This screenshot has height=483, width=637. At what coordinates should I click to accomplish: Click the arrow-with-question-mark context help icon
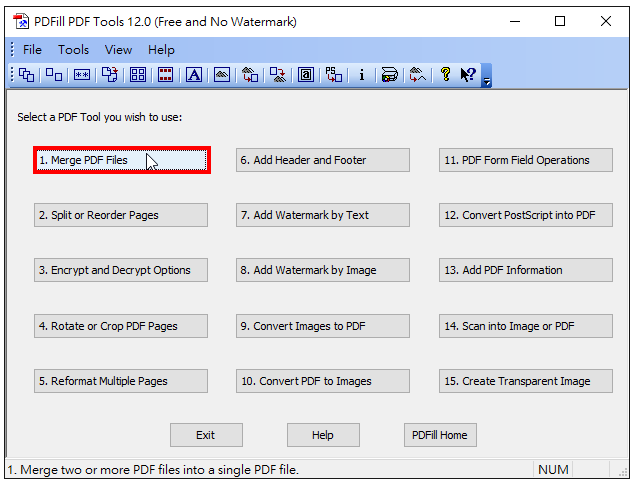click(x=468, y=75)
